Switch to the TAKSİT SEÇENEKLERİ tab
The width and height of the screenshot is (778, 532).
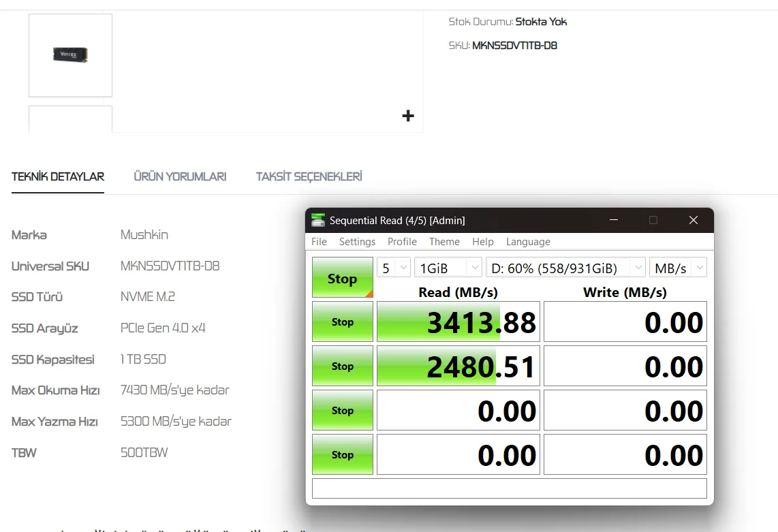coord(309,176)
